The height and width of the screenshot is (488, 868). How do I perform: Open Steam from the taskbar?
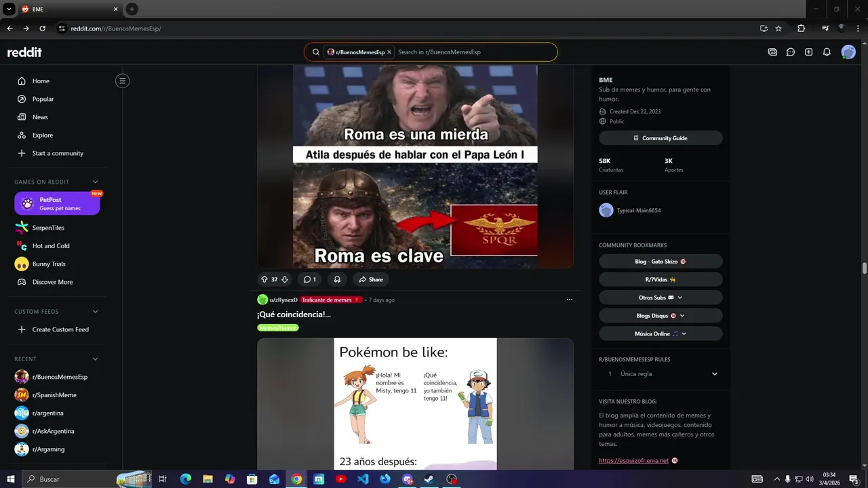pos(429,479)
